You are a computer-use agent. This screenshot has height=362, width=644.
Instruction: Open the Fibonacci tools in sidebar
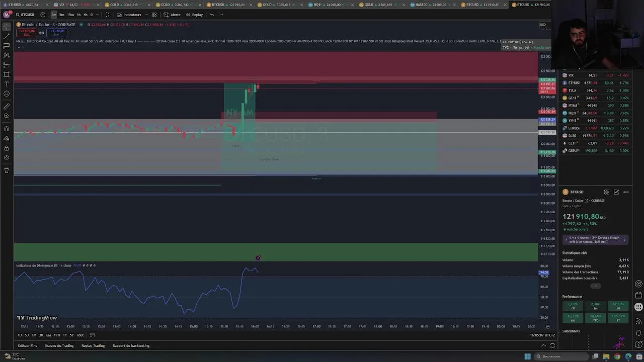pos(7,46)
